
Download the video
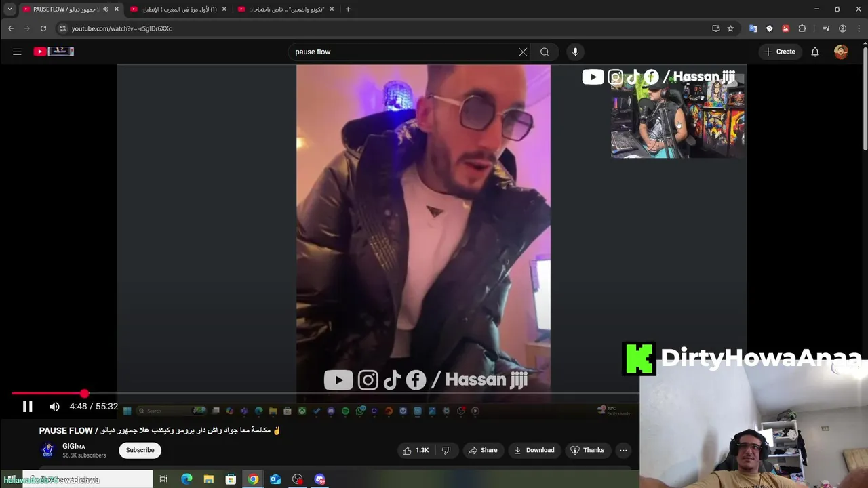[x=534, y=450]
